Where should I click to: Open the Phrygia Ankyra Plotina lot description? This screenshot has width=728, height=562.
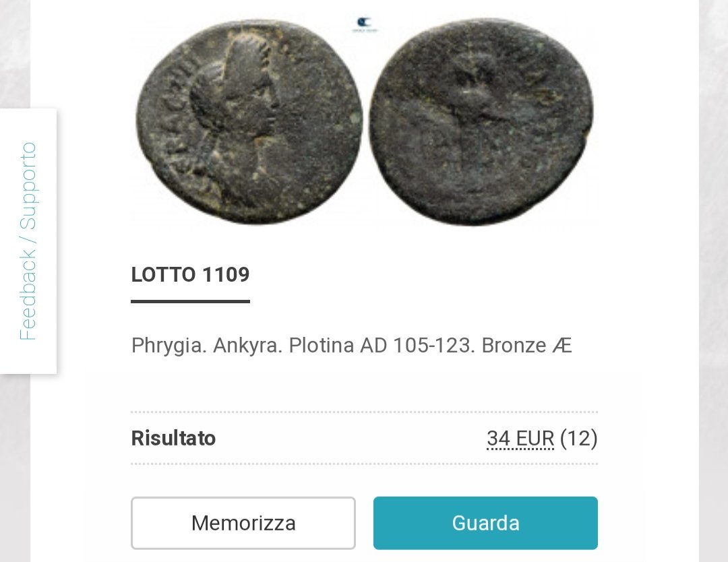tap(351, 345)
